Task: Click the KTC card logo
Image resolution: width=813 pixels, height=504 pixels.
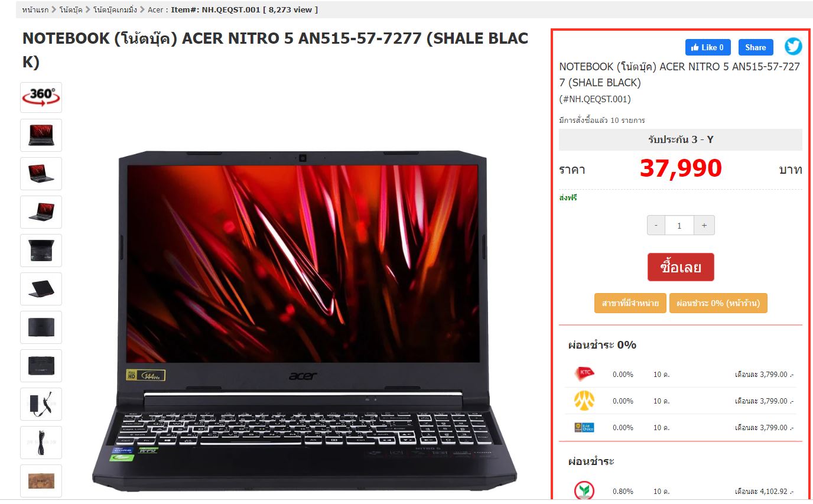Action: [584, 374]
